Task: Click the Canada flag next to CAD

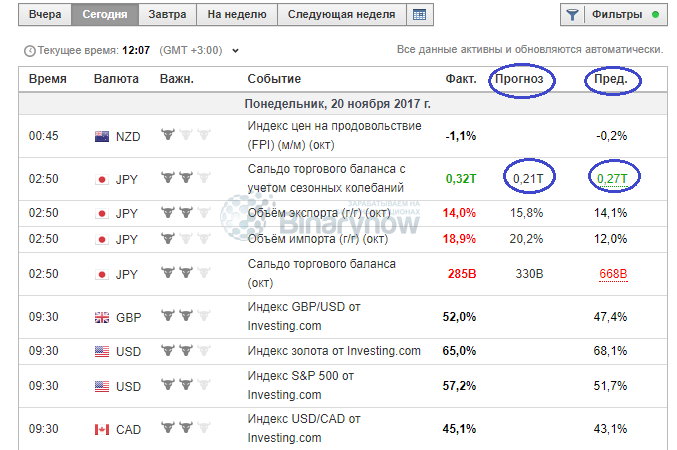Action: pos(102,429)
